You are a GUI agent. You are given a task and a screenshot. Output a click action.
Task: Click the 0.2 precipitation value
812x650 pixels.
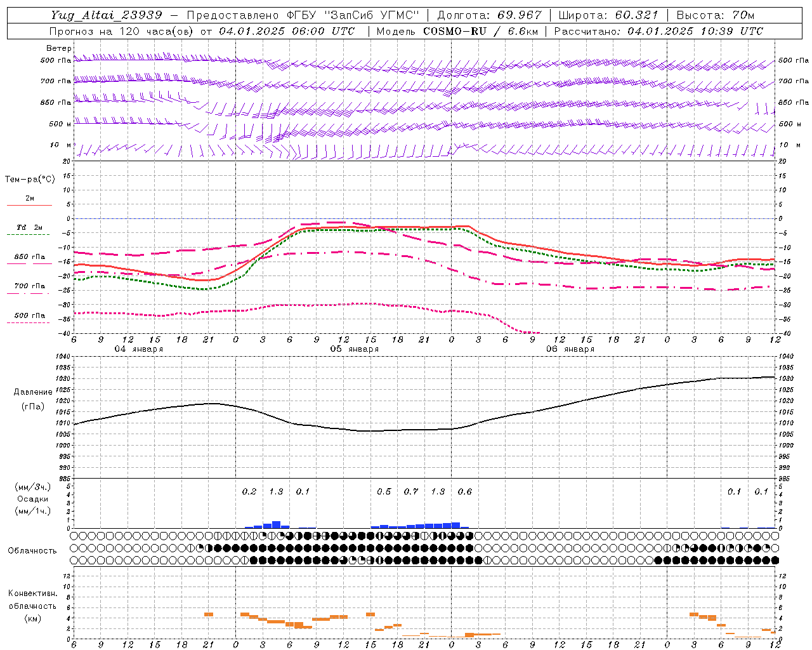(x=249, y=491)
